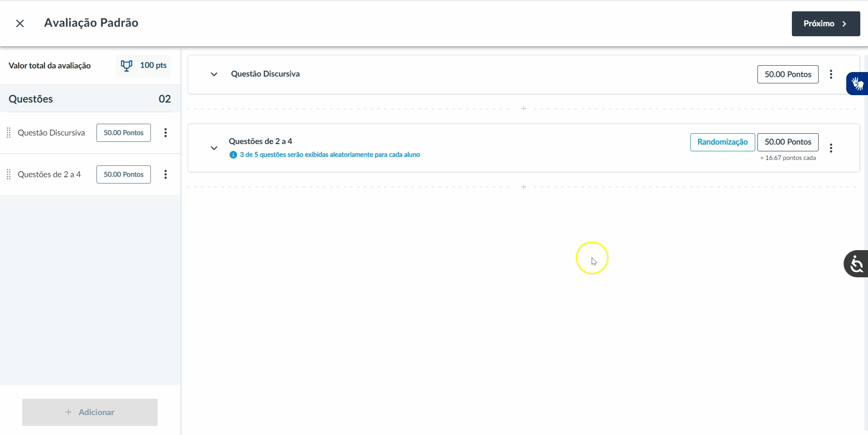Edit 50.00 Pontos on Questões de 2 a 4 card

tap(788, 142)
